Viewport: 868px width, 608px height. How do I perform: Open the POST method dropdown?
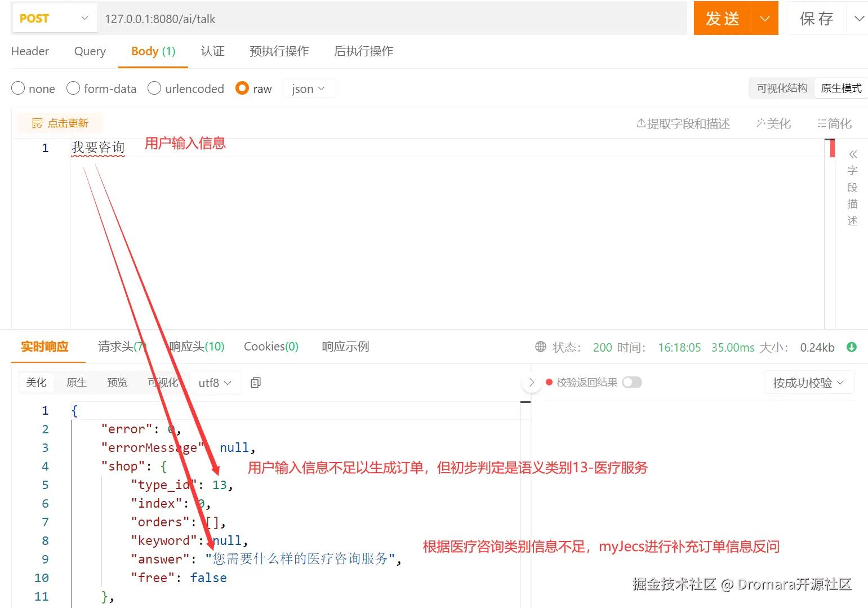[54, 18]
